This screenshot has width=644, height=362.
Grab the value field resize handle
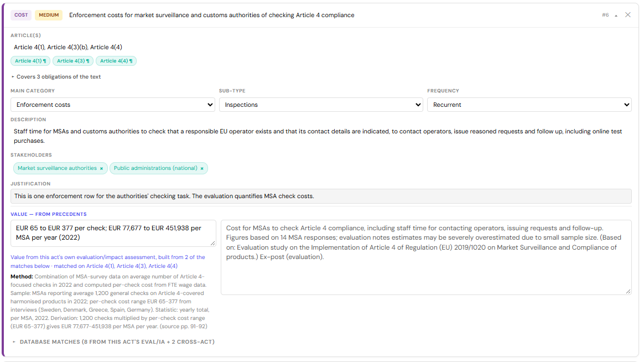click(213, 244)
